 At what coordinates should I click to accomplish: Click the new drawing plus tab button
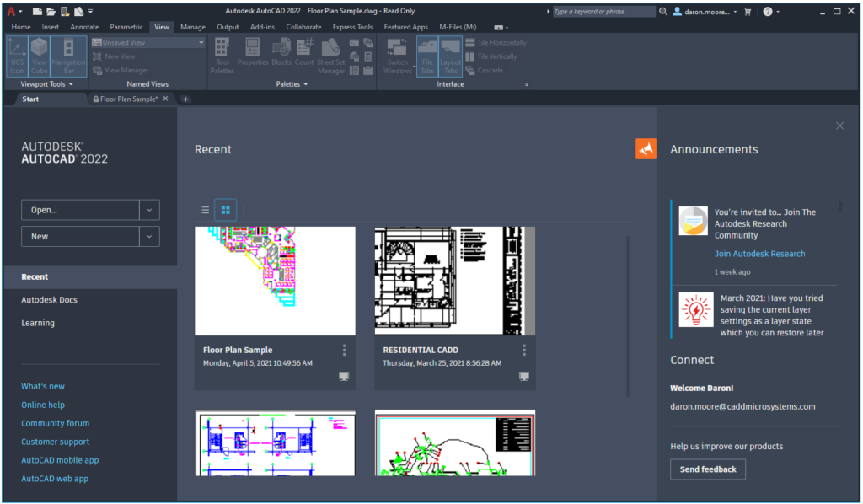185,99
